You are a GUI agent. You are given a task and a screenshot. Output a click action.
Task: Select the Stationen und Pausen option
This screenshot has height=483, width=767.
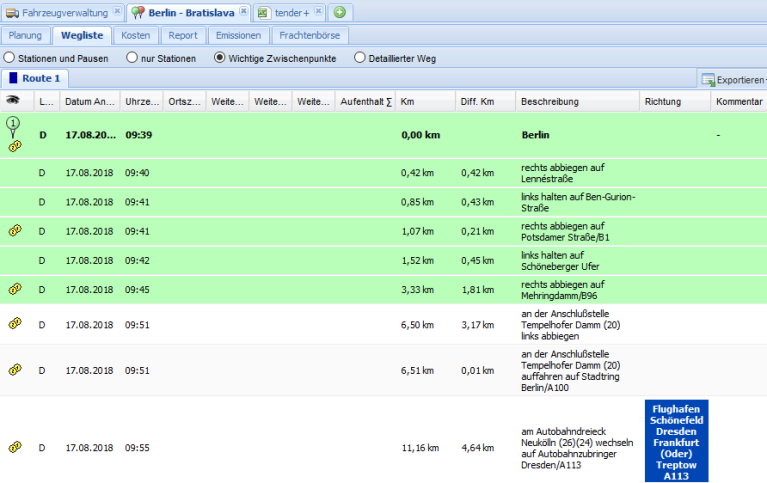pyautogui.click(x=10, y=58)
